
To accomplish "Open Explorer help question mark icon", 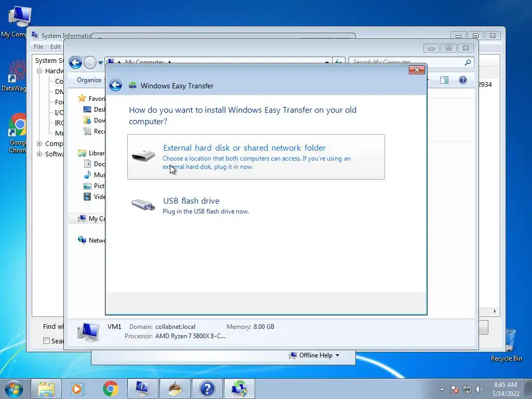I will click(x=463, y=80).
